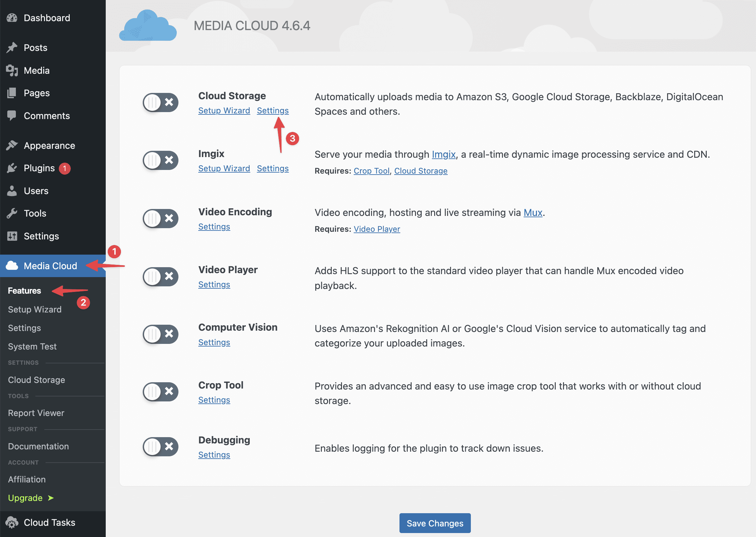Select System Test in the sidebar
Screen dimensions: 756x537
click(x=32, y=347)
